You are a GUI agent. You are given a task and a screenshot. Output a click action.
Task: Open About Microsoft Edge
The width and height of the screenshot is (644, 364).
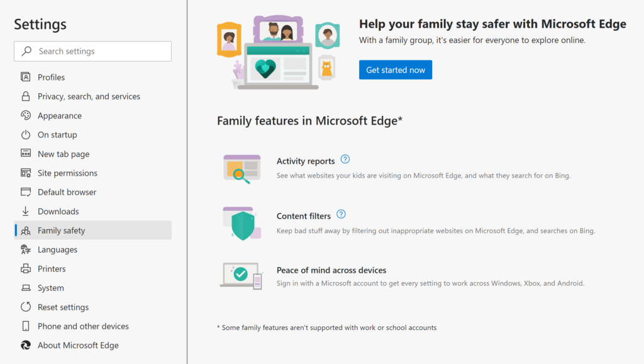93,345
